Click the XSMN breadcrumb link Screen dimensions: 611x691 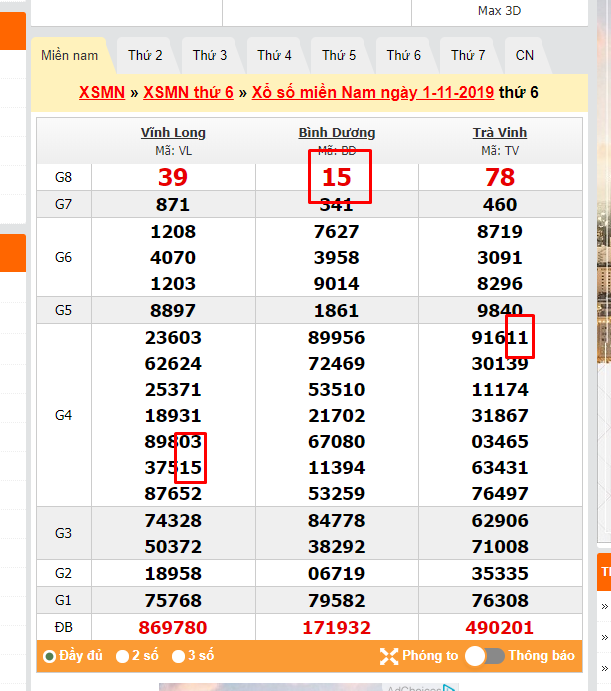(x=102, y=92)
